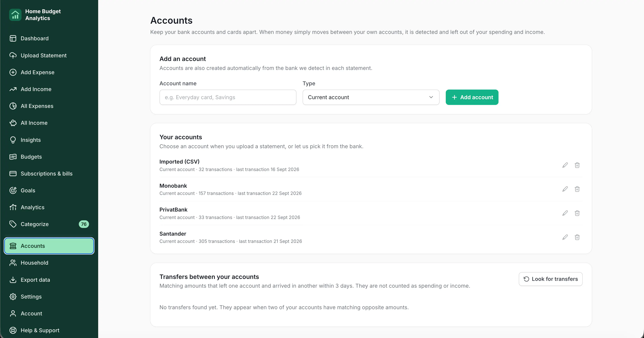Open Household settings
644x338 pixels.
[49, 263]
